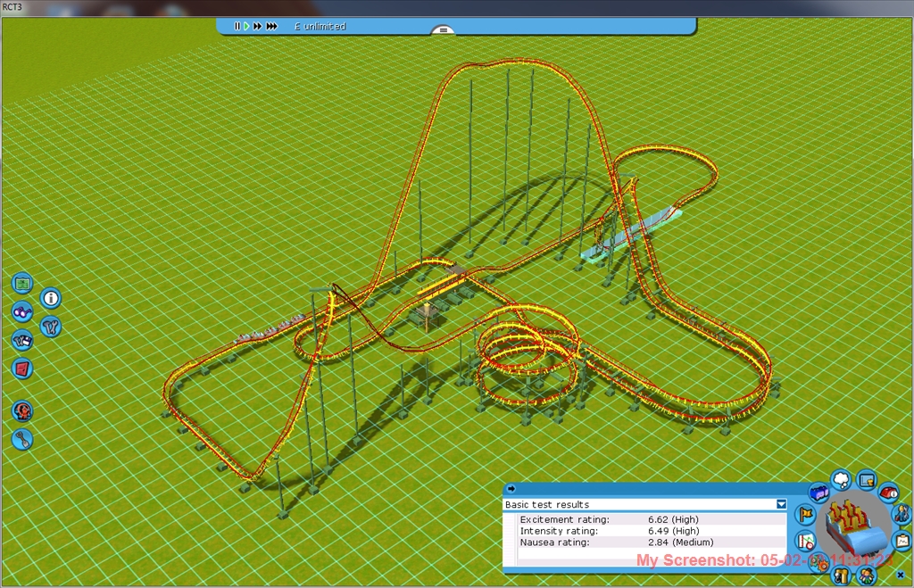Open the shovel terrain tool

coord(23,439)
